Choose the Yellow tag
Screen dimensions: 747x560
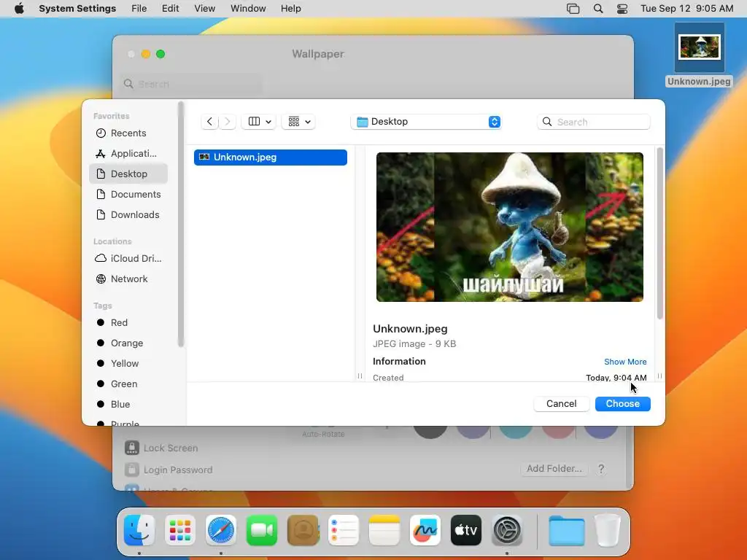128,363
